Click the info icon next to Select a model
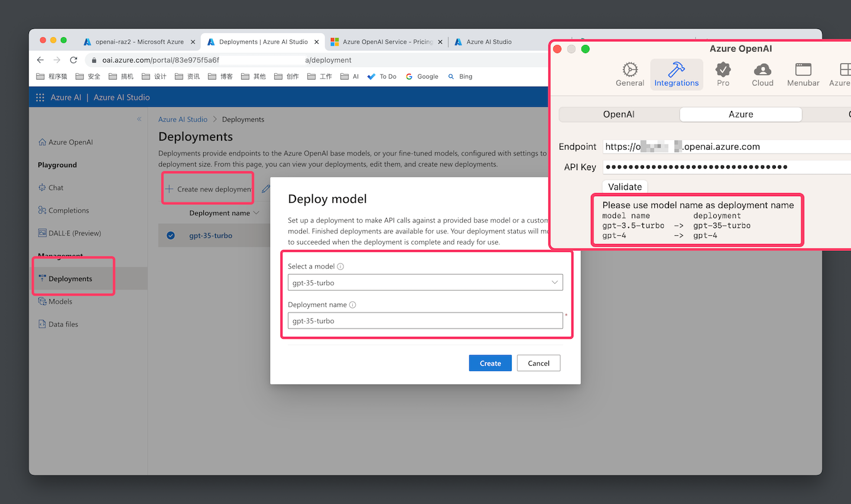 coord(340,266)
